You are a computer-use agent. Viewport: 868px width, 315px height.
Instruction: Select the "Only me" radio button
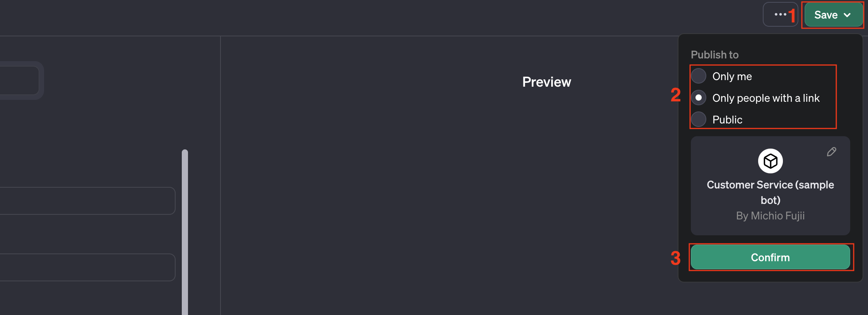pyautogui.click(x=699, y=76)
